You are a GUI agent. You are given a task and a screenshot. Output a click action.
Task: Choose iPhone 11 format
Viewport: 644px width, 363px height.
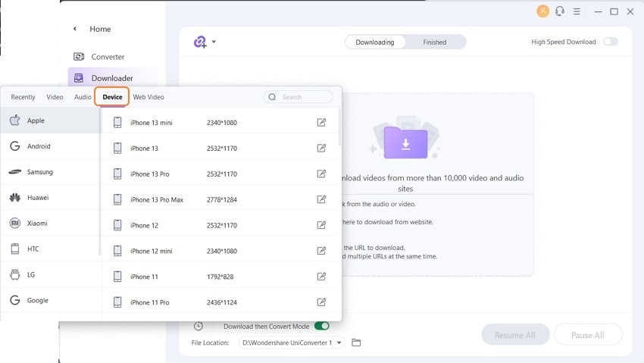click(220, 277)
